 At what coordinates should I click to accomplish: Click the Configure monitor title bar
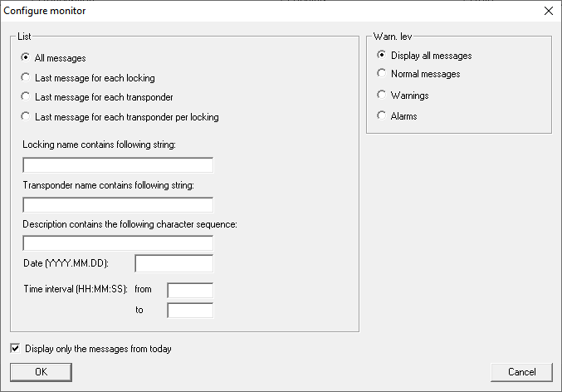tap(249, 11)
